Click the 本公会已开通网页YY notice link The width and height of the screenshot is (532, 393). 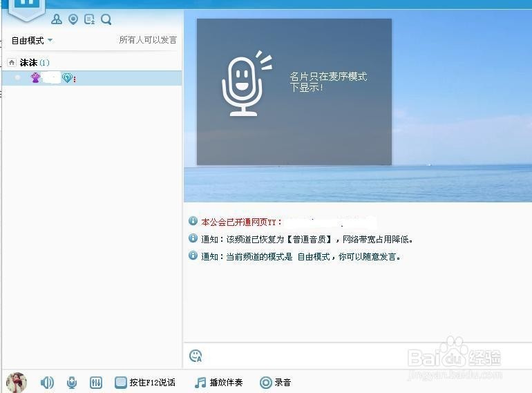coord(241,222)
